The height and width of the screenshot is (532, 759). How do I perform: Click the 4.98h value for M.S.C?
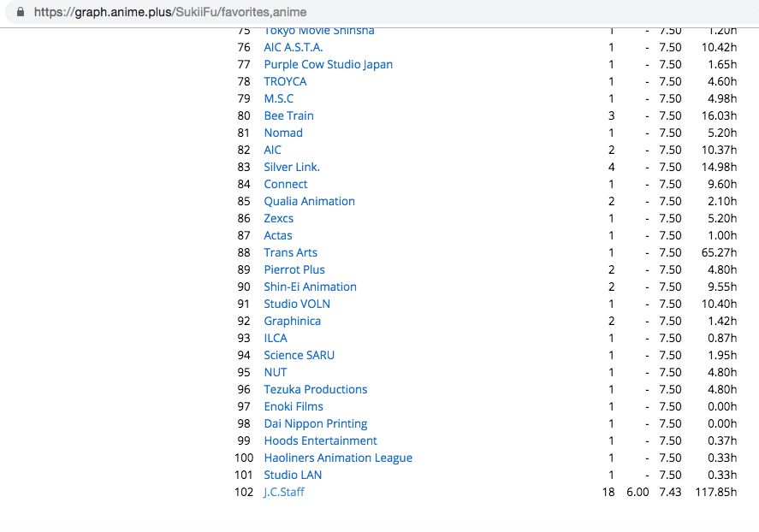(x=722, y=98)
